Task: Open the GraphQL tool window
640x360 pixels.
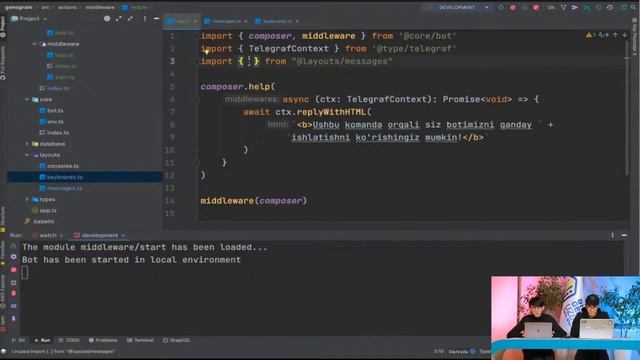Action: click(x=177, y=340)
